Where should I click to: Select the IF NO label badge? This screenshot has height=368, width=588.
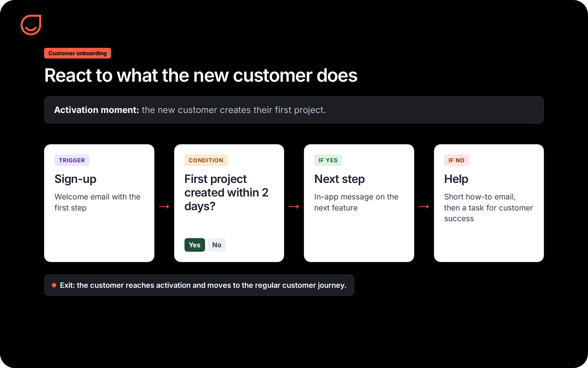(x=456, y=160)
